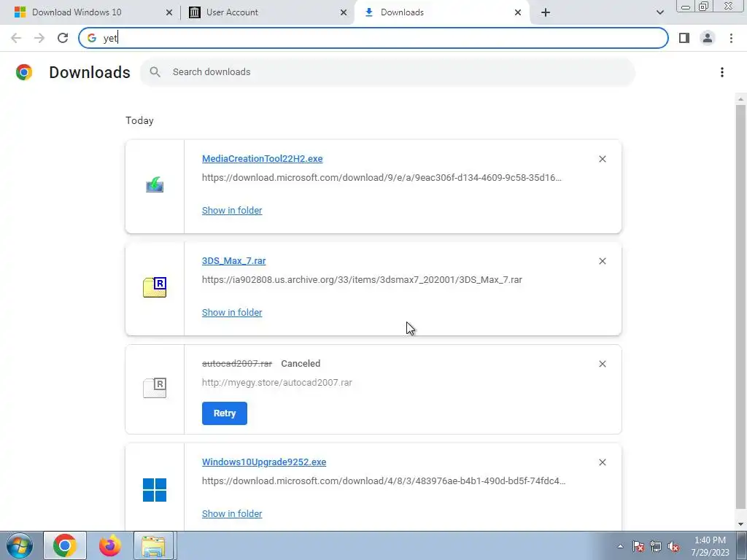Open the tab search chevron
The width and height of the screenshot is (747, 560).
tap(659, 12)
